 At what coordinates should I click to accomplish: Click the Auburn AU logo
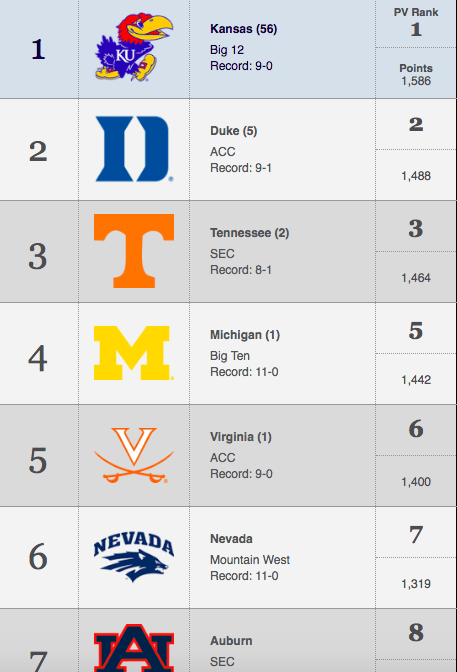[134, 648]
